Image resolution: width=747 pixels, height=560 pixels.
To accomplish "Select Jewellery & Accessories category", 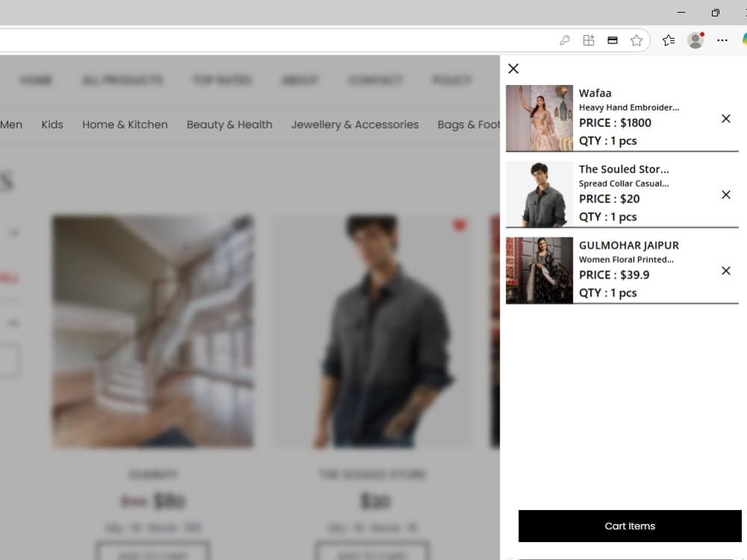I will (355, 125).
